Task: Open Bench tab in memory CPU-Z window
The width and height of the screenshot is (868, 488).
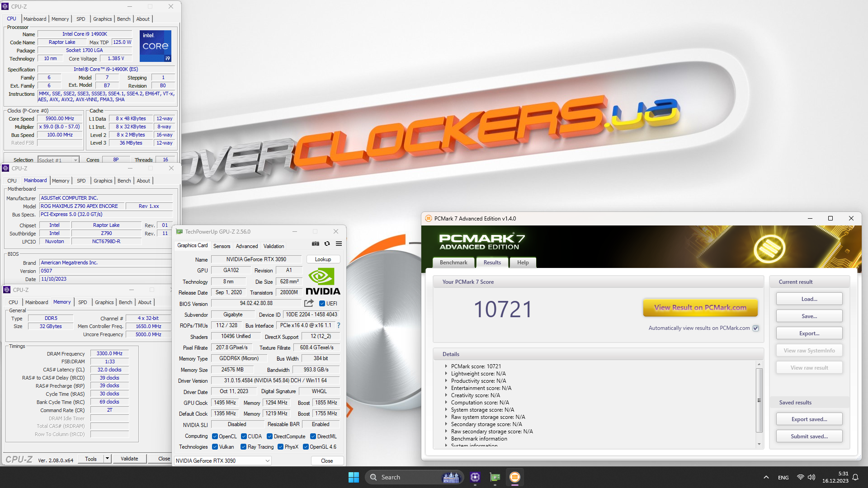Action: 125,302
